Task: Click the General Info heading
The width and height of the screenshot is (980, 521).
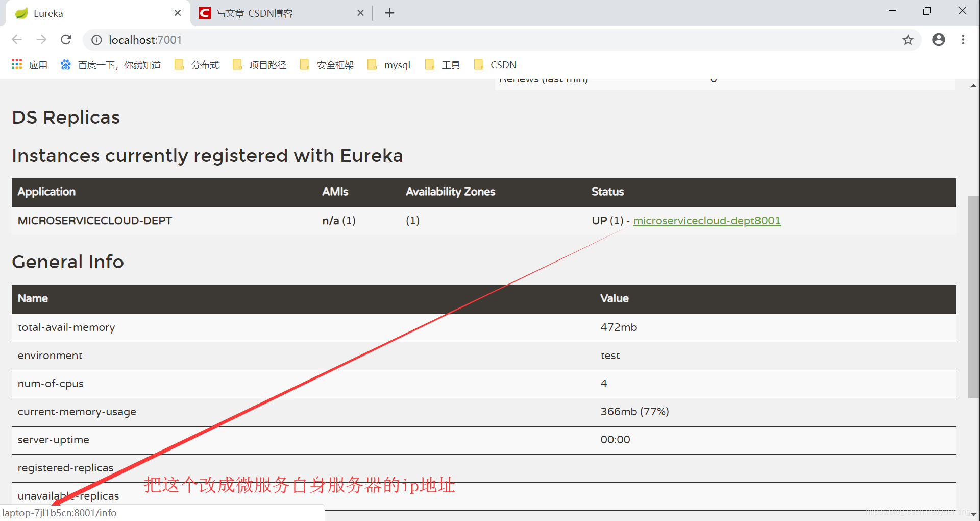Action: coord(68,262)
